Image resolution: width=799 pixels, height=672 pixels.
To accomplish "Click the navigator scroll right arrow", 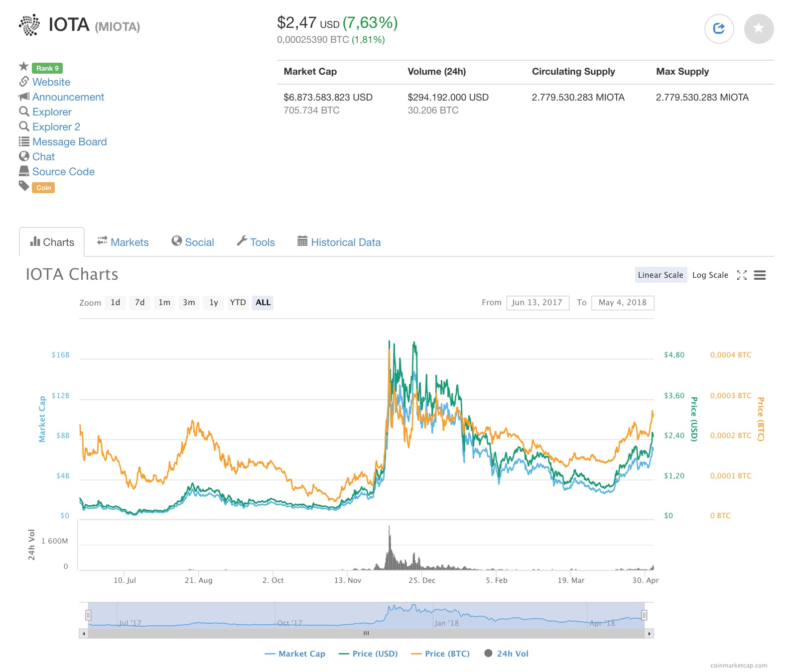I will 649,634.
